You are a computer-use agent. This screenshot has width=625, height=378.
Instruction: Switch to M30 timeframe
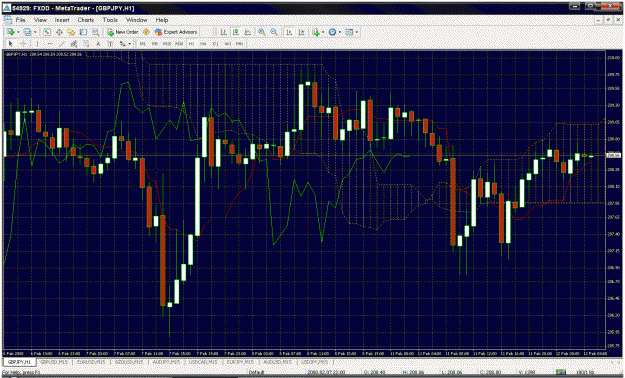click(x=179, y=44)
